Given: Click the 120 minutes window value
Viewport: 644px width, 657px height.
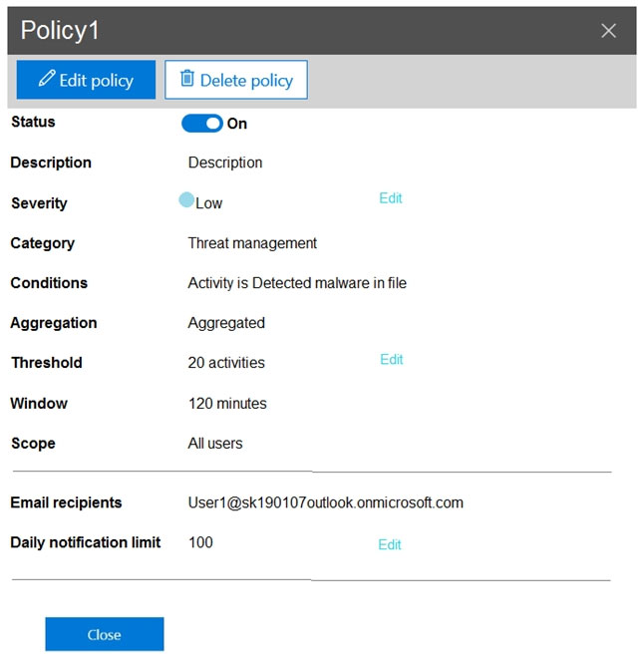Looking at the screenshot, I should pyautogui.click(x=227, y=404).
